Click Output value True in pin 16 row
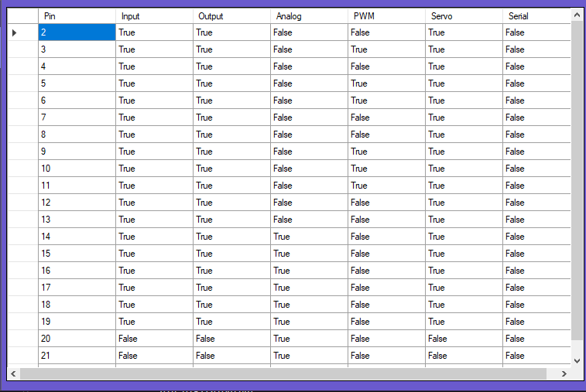This screenshot has height=392, width=586. click(x=231, y=271)
